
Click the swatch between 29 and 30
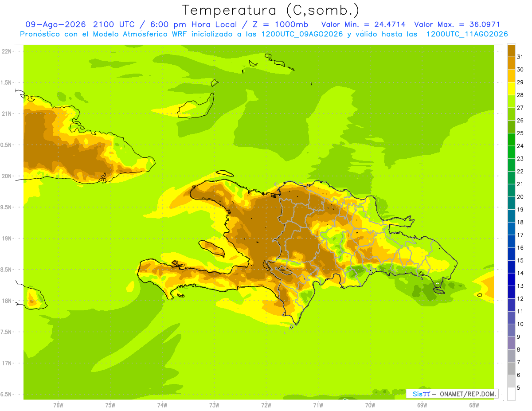click(511, 76)
